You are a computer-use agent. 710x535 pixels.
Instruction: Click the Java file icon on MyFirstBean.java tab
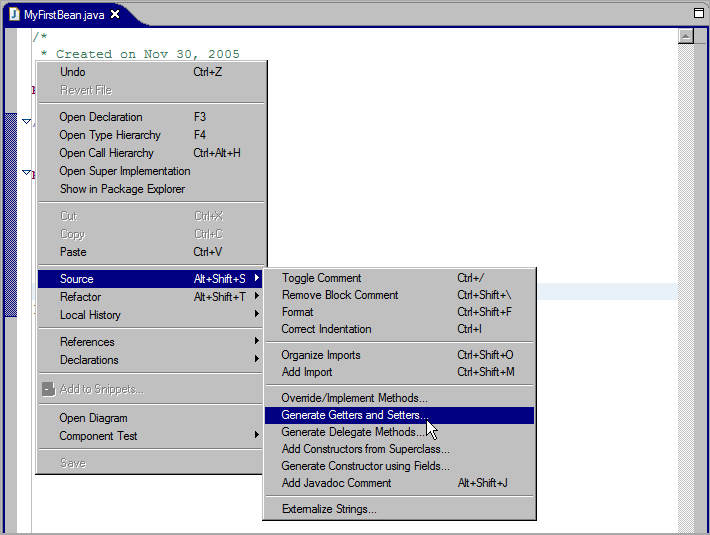click(x=14, y=14)
